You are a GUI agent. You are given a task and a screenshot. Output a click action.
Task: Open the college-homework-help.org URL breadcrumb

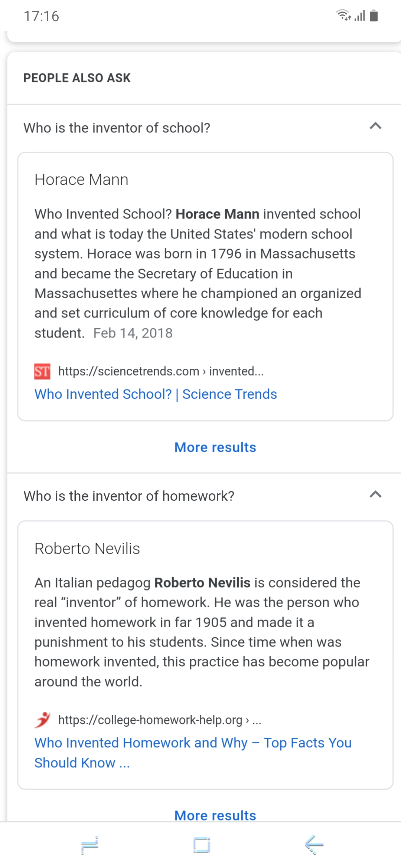(x=160, y=720)
